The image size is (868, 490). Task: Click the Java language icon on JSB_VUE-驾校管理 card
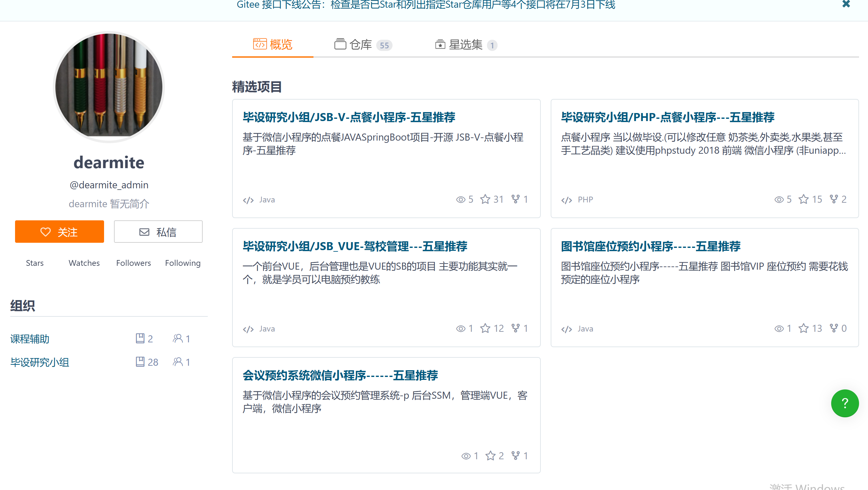coord(248,329)
